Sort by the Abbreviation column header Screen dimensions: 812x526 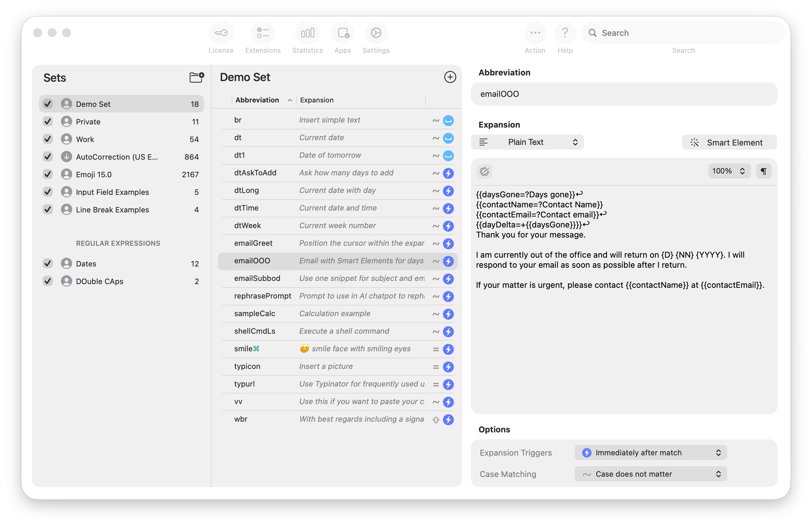(x=257, y=100)
